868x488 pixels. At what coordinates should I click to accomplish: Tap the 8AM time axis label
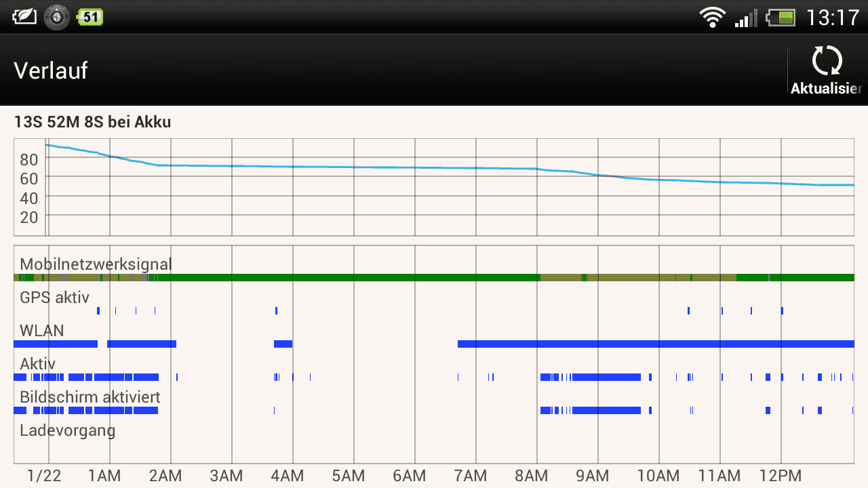point(532,476)
